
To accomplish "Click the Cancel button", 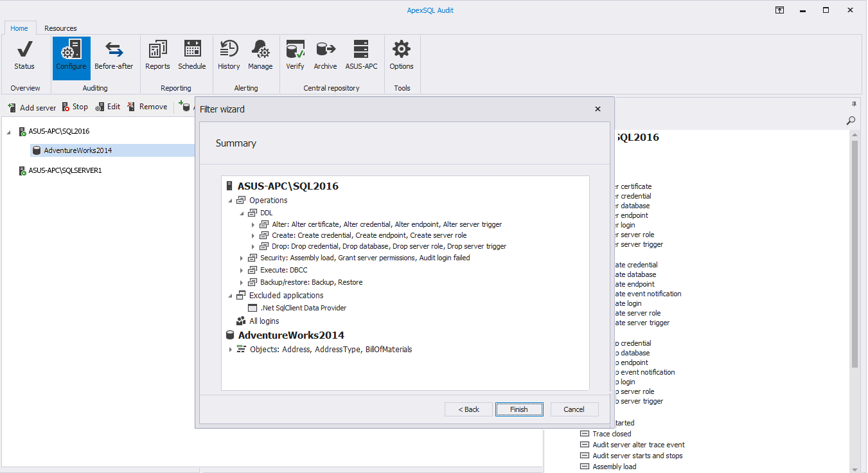I will [x=574, y=409].
